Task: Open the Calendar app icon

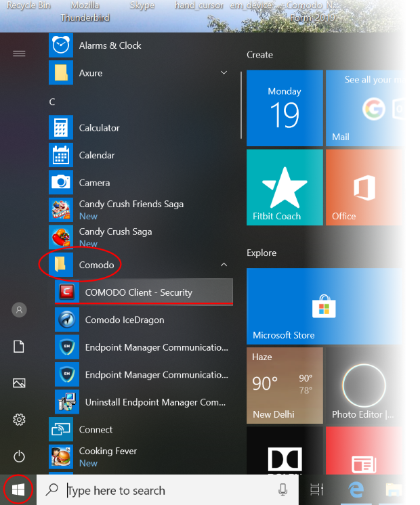Action: (x=61, y=155)
